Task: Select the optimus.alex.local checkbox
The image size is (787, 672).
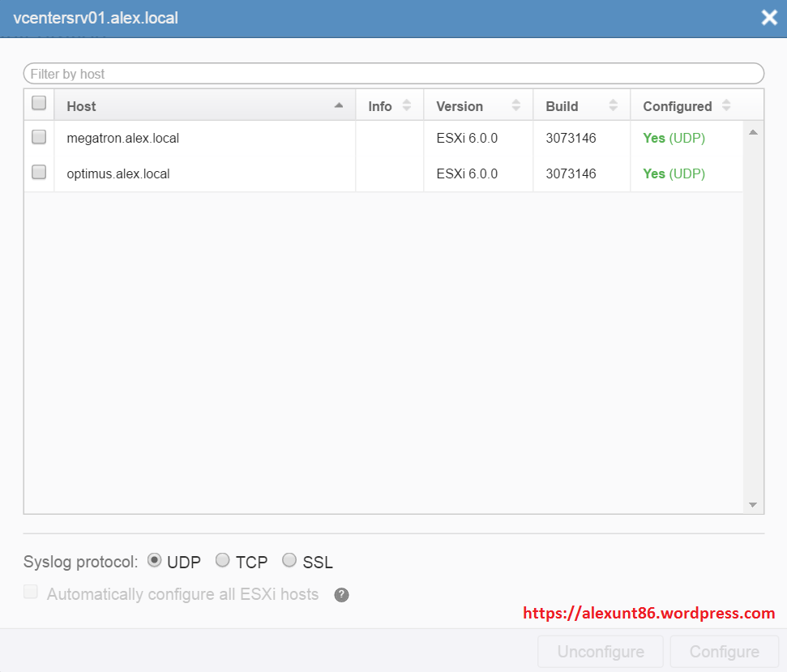Action: [39, 172]
